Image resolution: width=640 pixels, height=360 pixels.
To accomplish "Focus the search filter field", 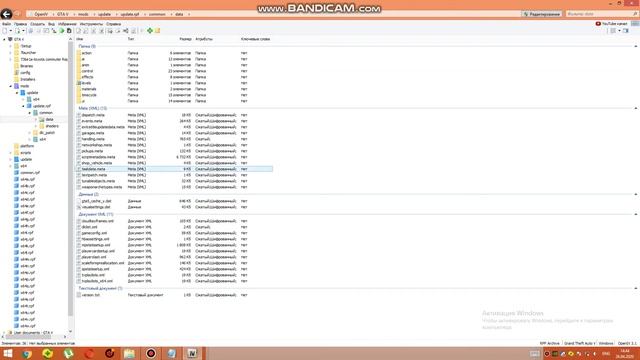I will (x=602, y=14).
